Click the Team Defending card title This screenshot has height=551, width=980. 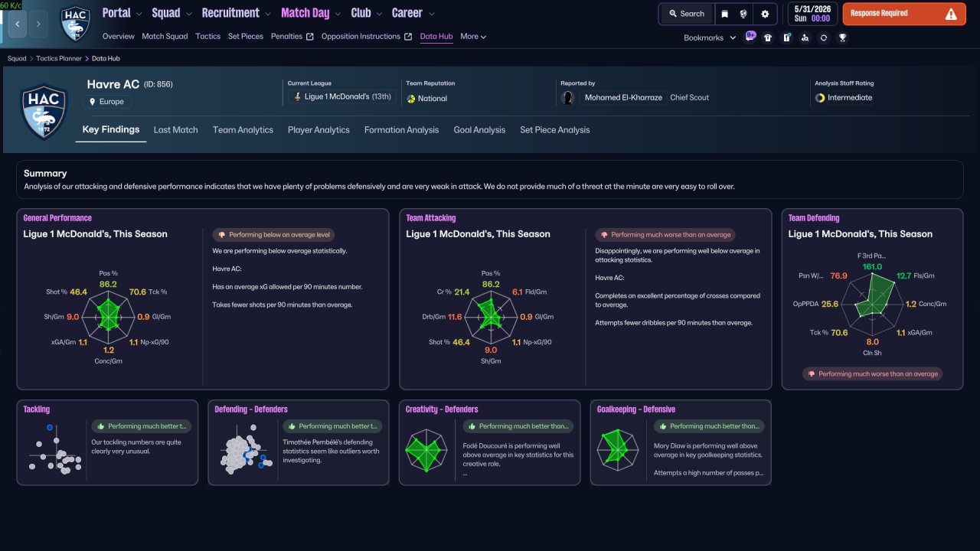tap(814, 218)
